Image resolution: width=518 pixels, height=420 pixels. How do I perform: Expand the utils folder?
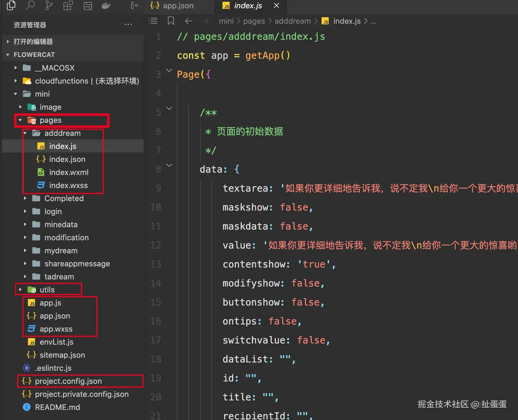[x=20, y=290]
